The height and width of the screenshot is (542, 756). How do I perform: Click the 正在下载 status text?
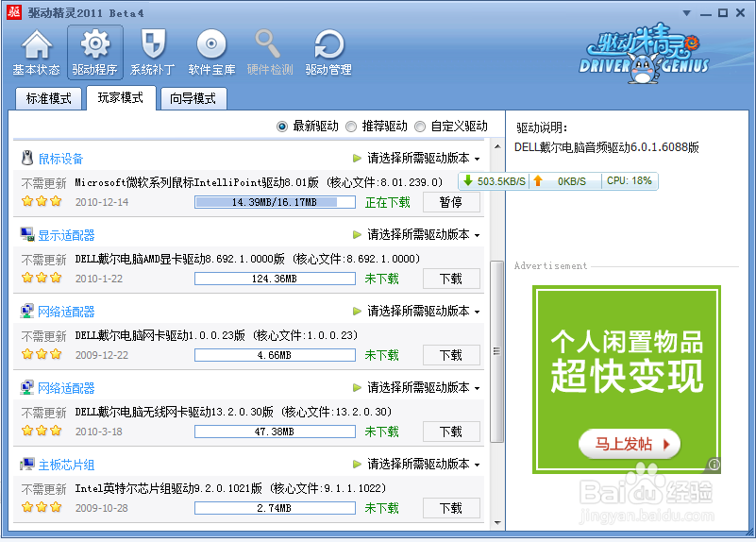tap(387, 202)
